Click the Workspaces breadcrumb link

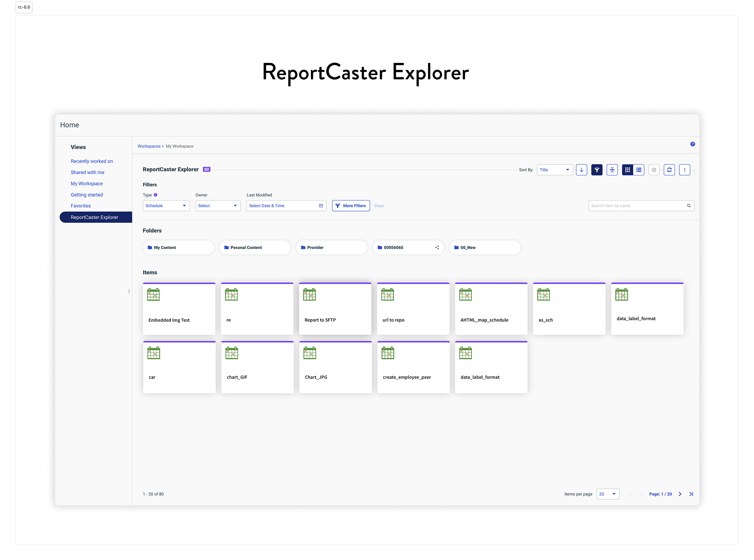click(x=149, y=147)
